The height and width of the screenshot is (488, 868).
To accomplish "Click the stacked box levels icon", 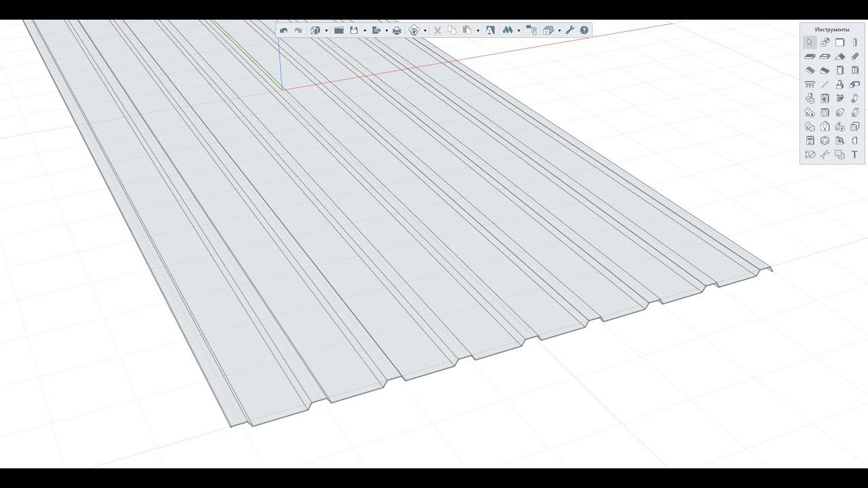I will click(x=548, y=30).
